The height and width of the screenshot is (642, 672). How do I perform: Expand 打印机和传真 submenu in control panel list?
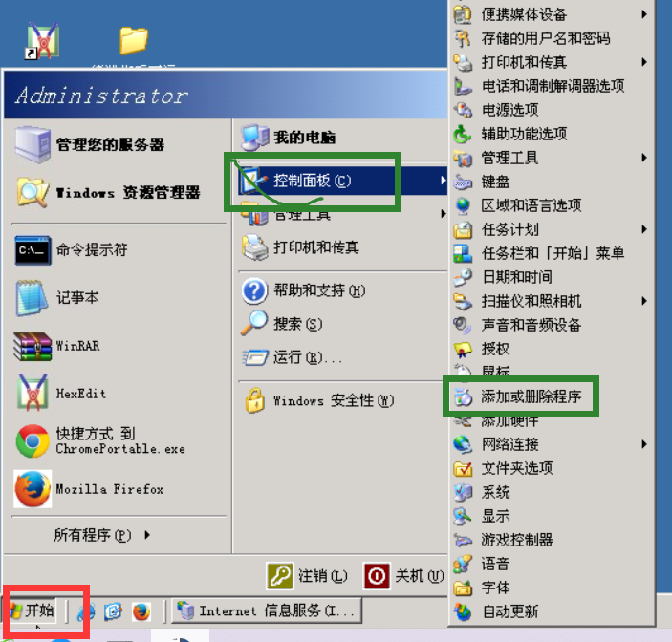point(552,62)
